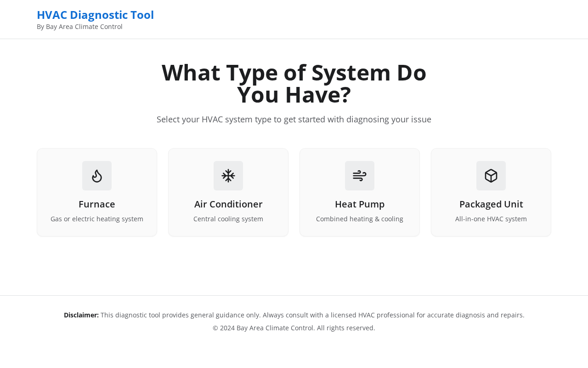Click "Gas or electric heating system" description
The width and height of the screenshot is (588, 368).
[x=97, y=219]
